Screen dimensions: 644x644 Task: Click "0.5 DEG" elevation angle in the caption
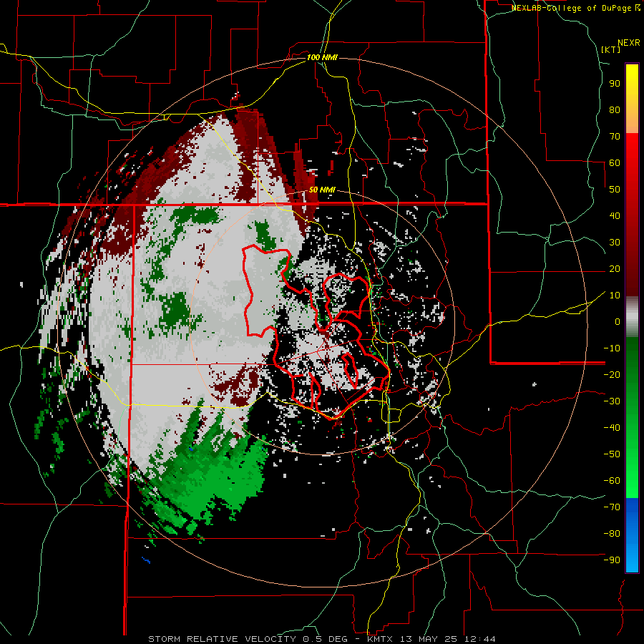click(326, 639)
